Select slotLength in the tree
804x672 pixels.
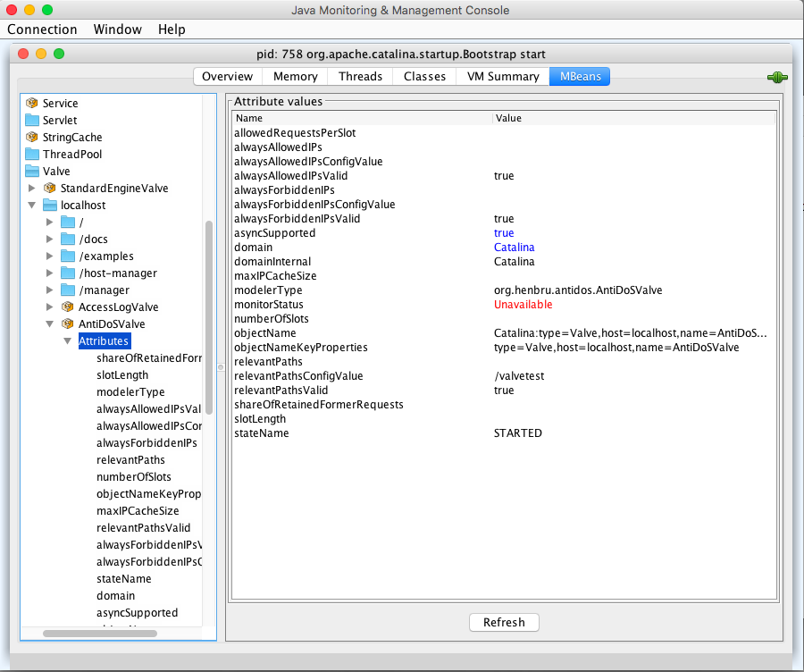[x=122, y=374]
